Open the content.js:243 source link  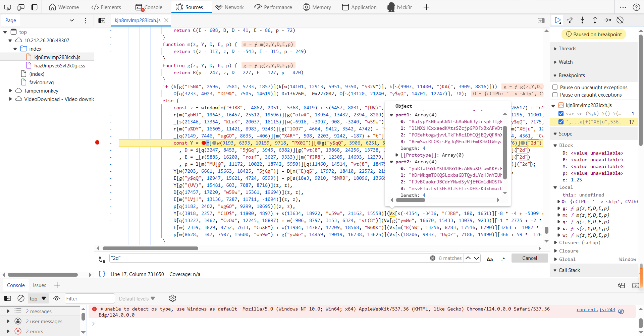click(596, 310)
